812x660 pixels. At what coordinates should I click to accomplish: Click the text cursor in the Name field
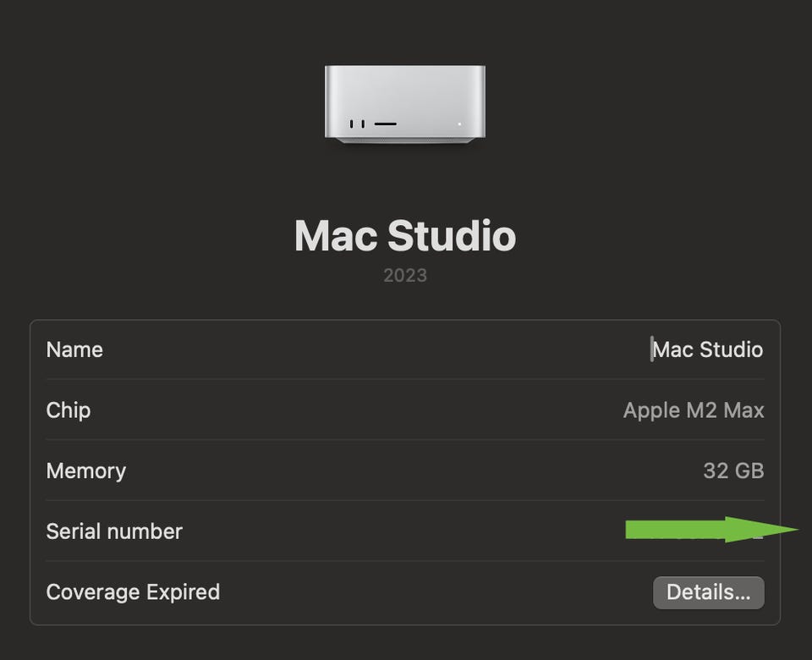pos(651,349)
